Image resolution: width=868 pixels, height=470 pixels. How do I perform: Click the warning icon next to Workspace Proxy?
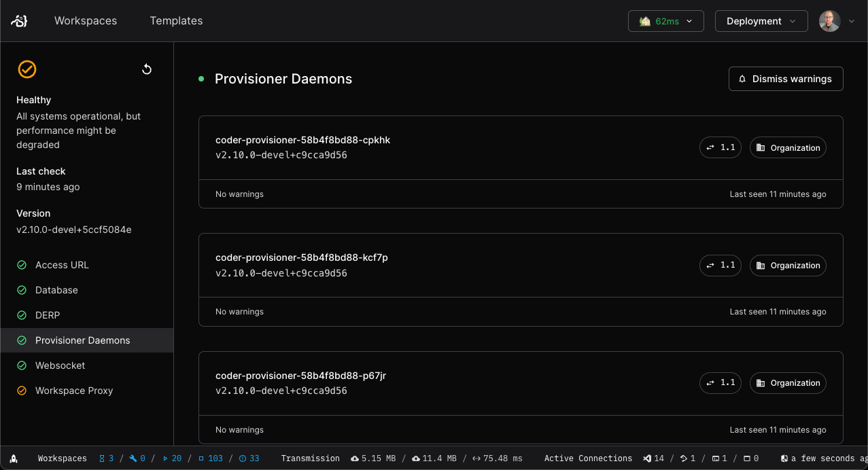[x=21, y=391]
